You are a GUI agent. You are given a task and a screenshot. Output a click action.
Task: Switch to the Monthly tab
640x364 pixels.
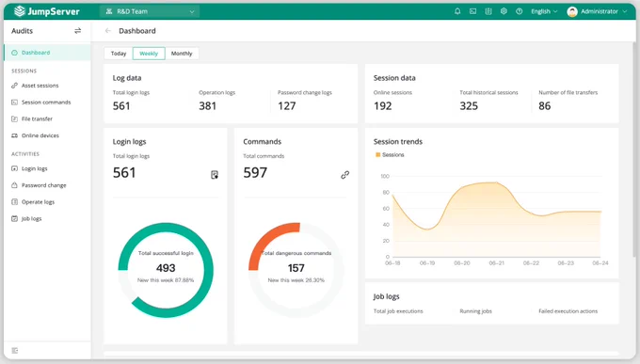pyautogui.click(x=182, y=54)
